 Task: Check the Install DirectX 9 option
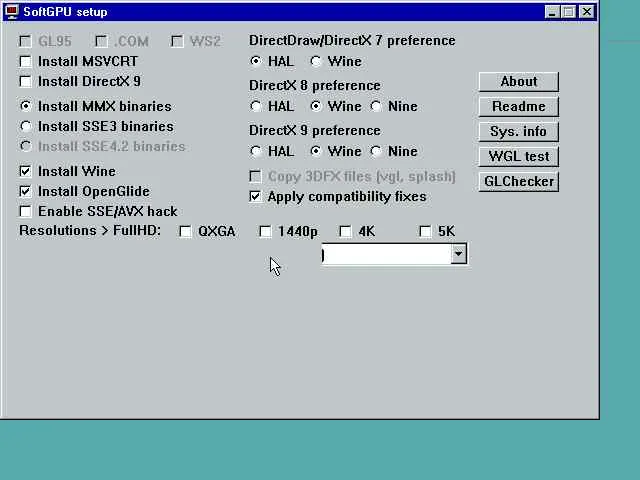click(x=25, y=81)
